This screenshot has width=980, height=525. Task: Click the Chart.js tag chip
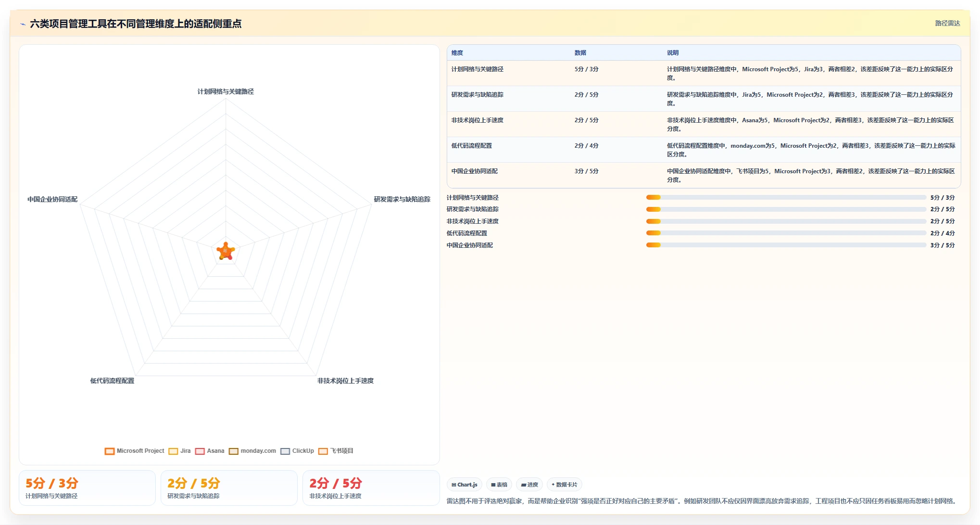pyautogui.click(x=465, y=485)
